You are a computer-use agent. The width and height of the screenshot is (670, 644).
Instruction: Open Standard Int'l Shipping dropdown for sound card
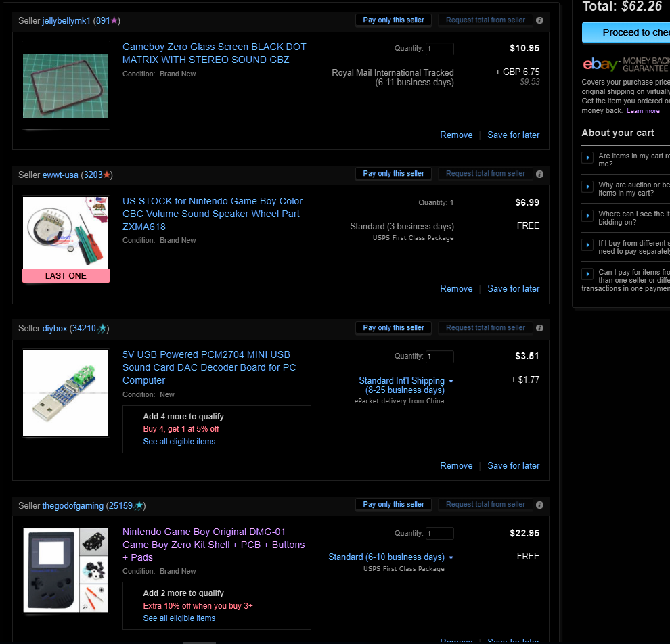[x=406, y=385]
